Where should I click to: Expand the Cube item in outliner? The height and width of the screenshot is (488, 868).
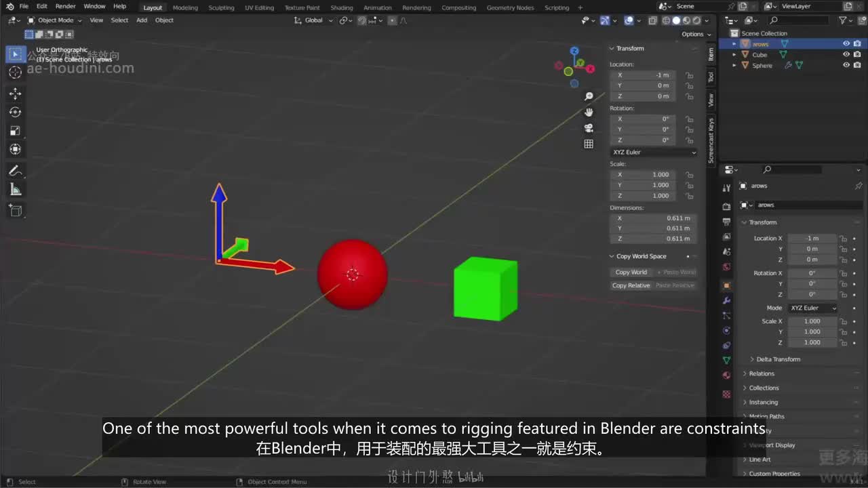[x=734, y=55]
